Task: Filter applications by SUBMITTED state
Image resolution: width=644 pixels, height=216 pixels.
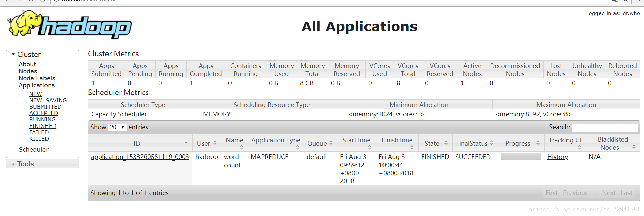Action: coord(45,107)
